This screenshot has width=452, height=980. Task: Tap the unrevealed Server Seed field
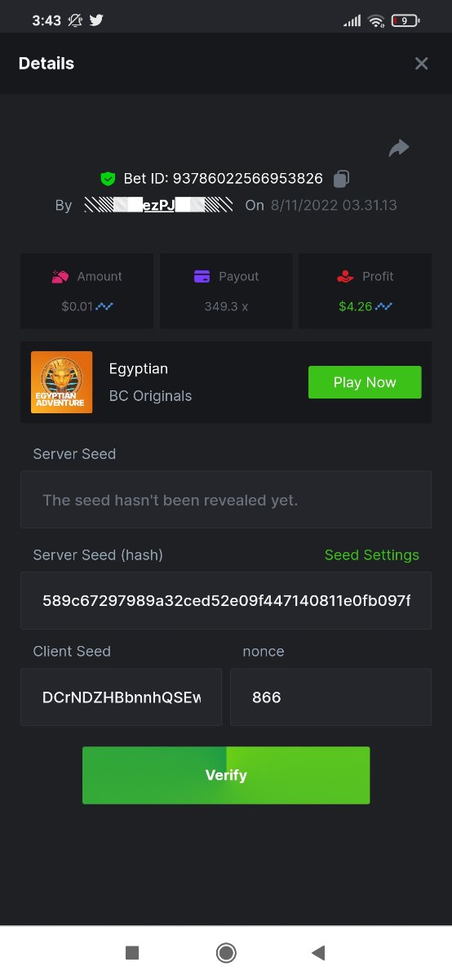click(226, 500)
